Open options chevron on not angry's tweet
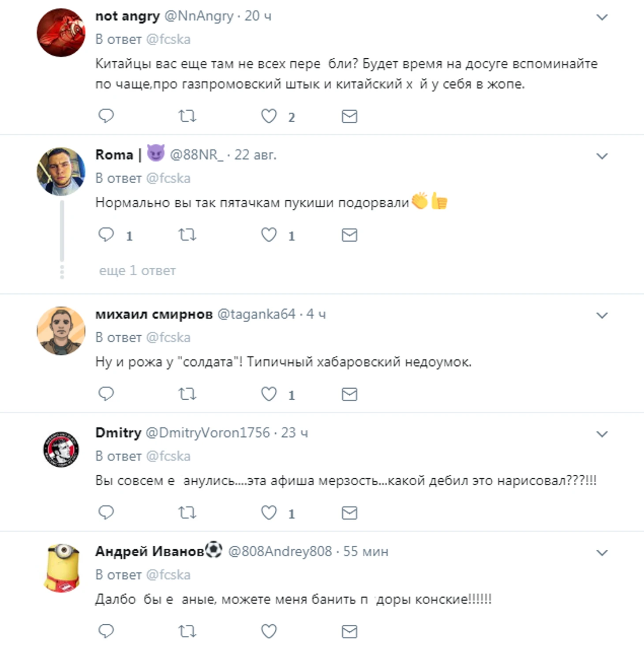Screen dimensions: 644x645 click(x=602, y=17)
